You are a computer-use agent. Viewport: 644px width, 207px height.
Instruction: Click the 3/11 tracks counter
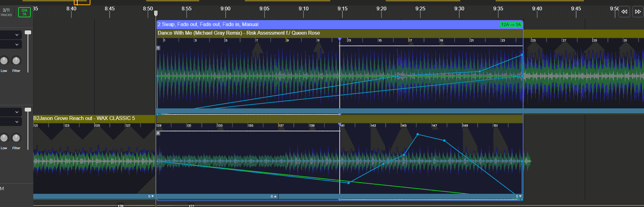tap(6, 12)
